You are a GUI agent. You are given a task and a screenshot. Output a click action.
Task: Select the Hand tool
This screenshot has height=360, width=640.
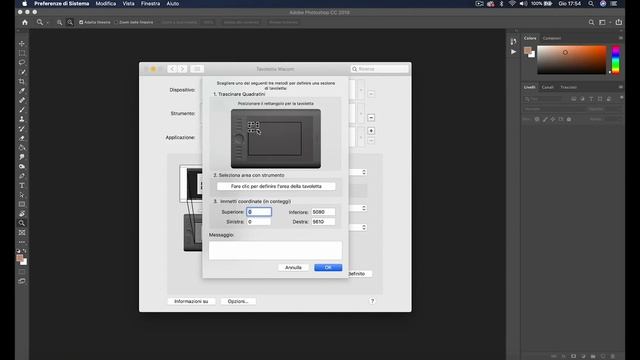[22, 214]
